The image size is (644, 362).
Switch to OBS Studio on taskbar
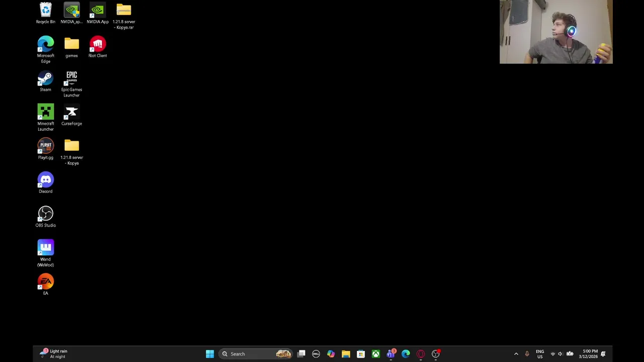[436, 354]
